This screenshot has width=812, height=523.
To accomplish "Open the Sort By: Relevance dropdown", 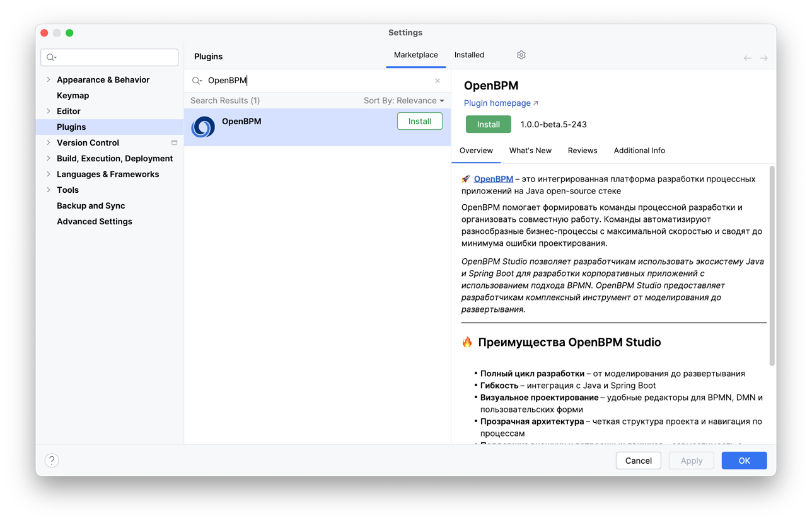I will click(x=403, y=101).
